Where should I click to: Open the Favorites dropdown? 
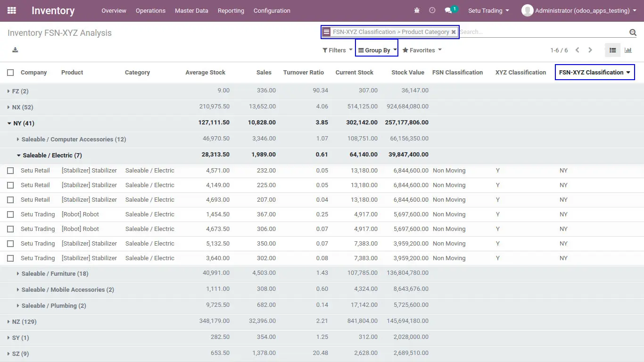point(422,50)
